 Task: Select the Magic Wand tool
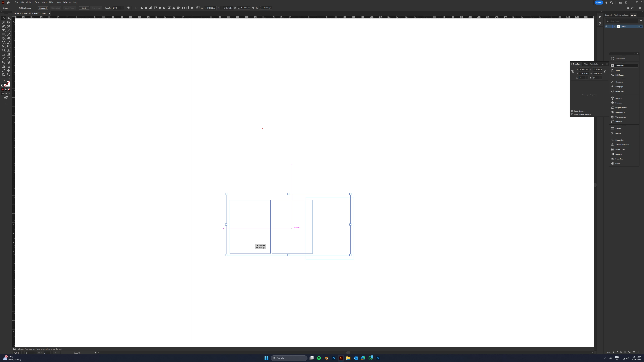pos(4,22)
